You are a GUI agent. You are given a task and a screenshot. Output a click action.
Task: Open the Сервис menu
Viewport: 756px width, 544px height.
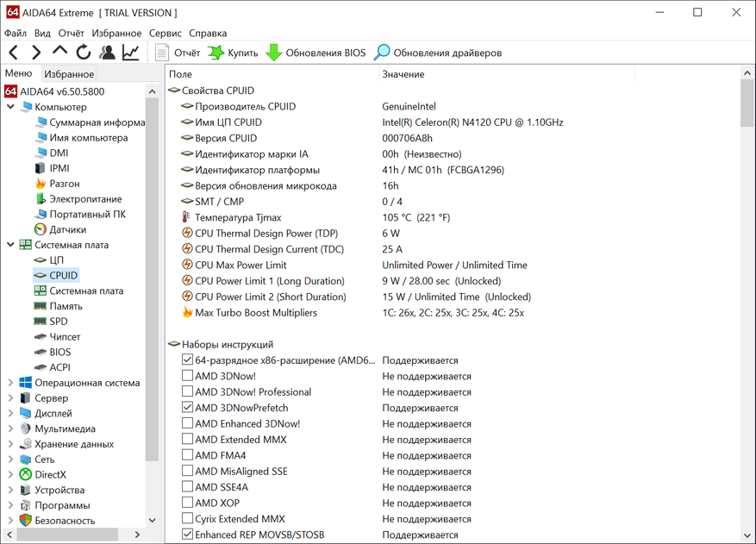coord(165,33)
